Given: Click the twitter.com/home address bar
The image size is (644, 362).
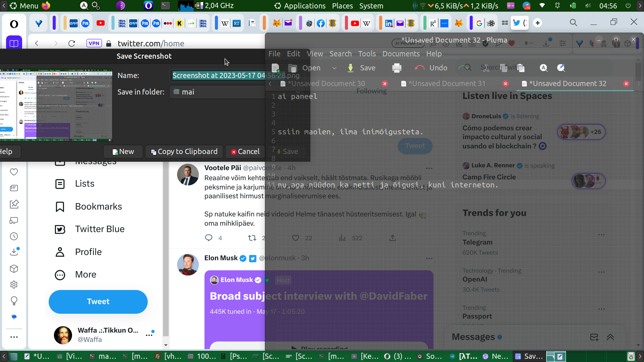Looking at the screenshot, I should tap(151, 43).
